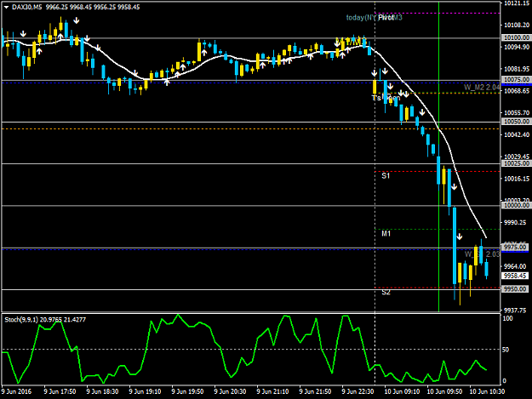532x399 pixels.
Task: Click the 9990.25 price scale value
Action: tap(515, 222)
